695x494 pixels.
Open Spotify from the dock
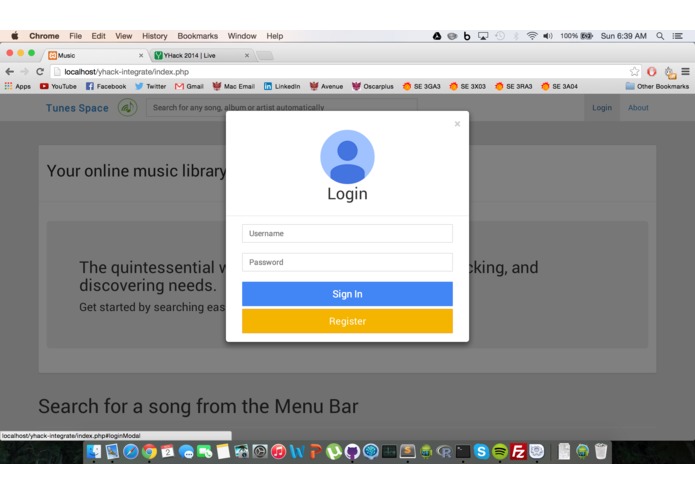click(x=500, y=451)
